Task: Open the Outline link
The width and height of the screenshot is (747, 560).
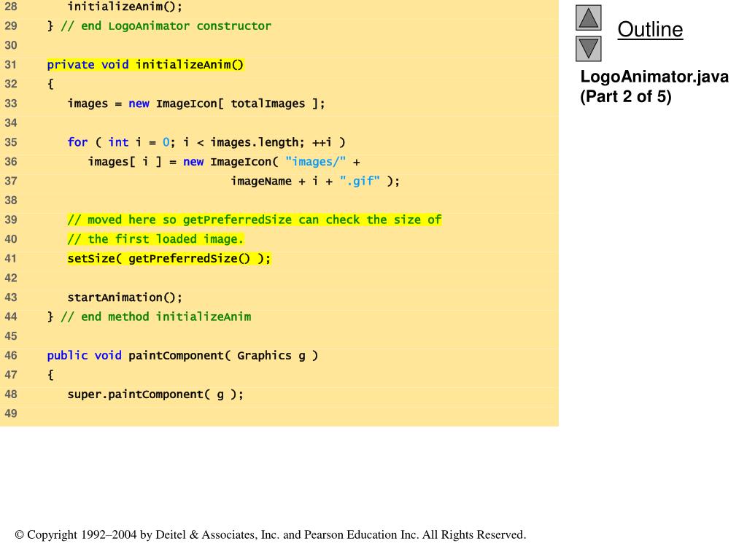Action: click(650, 29)
